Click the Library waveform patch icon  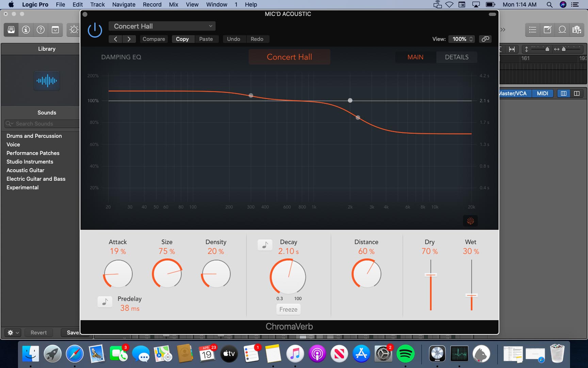47,81
